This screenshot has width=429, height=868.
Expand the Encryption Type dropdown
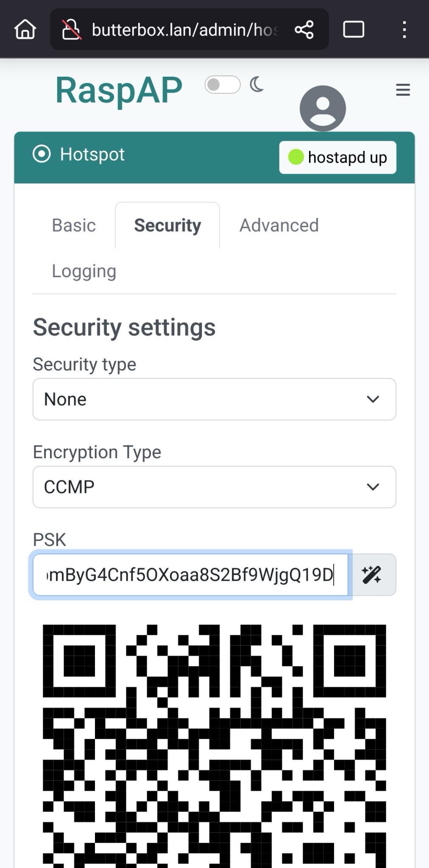click(x=214, y=487)
